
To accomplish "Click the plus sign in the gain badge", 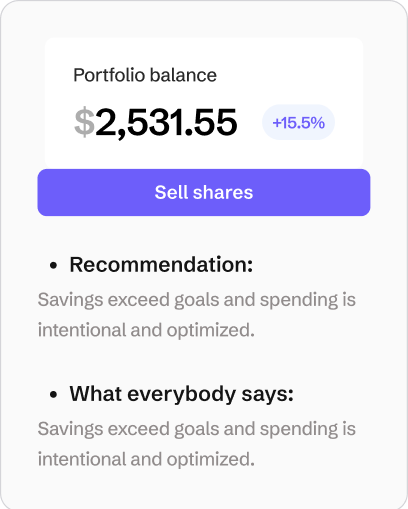I will click(x=277, y=123).
